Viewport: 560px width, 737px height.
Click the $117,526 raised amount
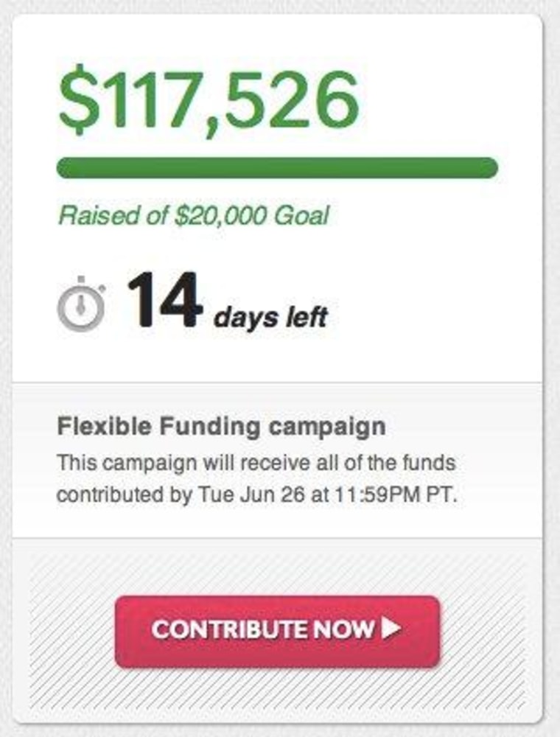[209, 100]
